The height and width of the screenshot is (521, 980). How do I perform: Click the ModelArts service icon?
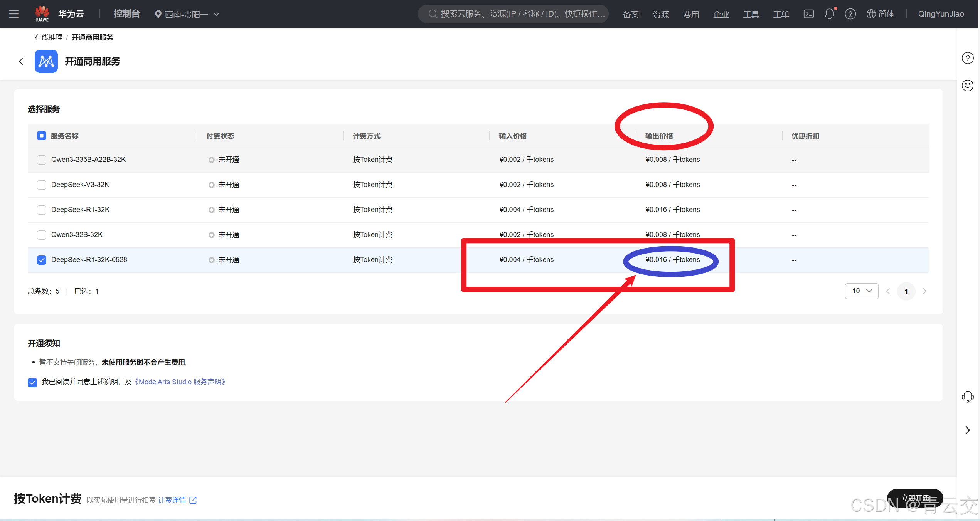[46, 61]
